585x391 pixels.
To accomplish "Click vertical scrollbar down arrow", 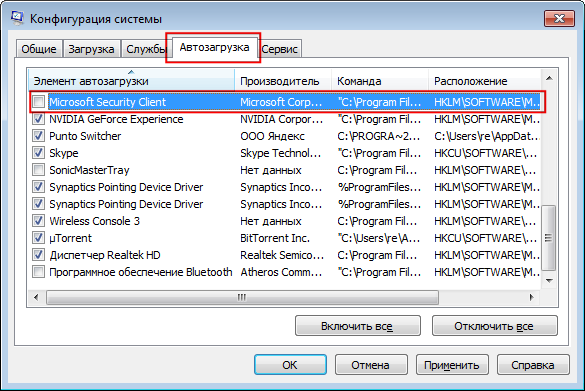I will 549,281.
